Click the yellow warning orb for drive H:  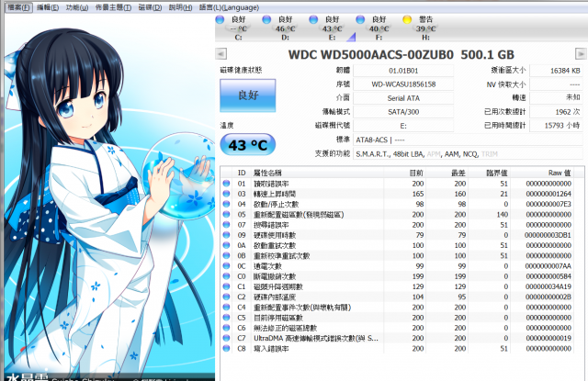[407, 19]
